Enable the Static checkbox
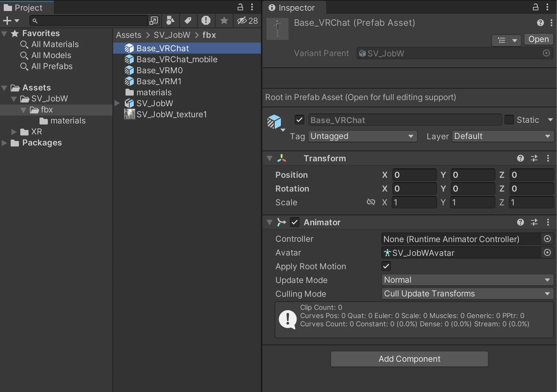557x392 pixels. tap(509, 120)
